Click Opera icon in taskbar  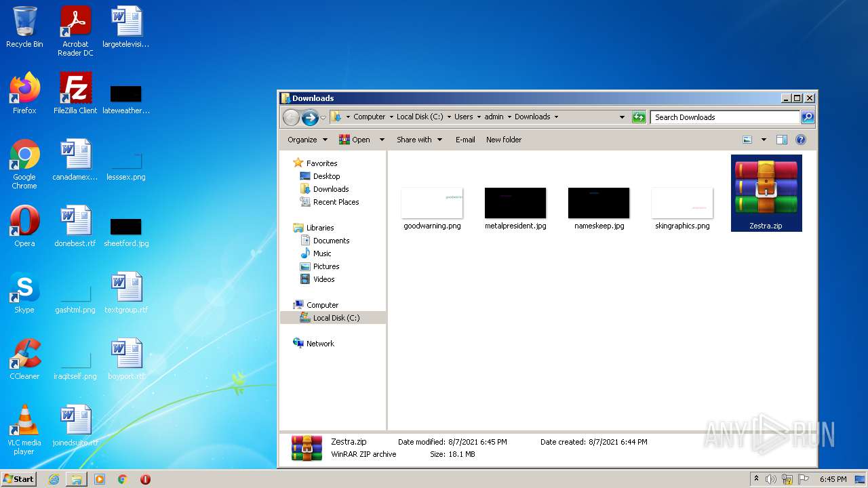(145, 479)
